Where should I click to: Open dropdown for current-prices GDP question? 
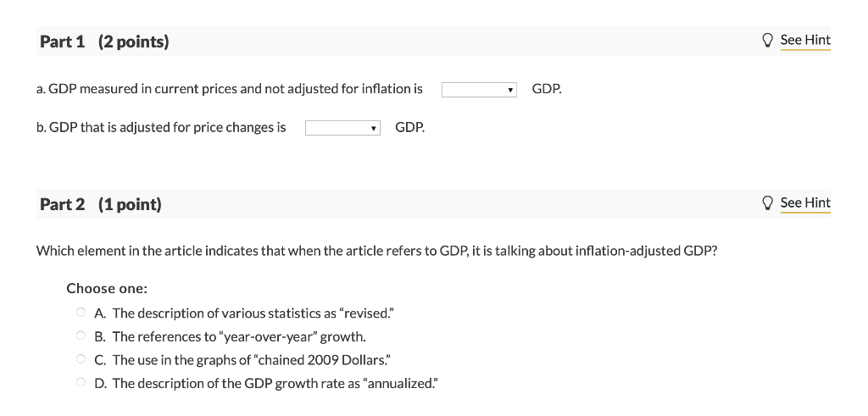pyautogui.click(x=479, y=90)
